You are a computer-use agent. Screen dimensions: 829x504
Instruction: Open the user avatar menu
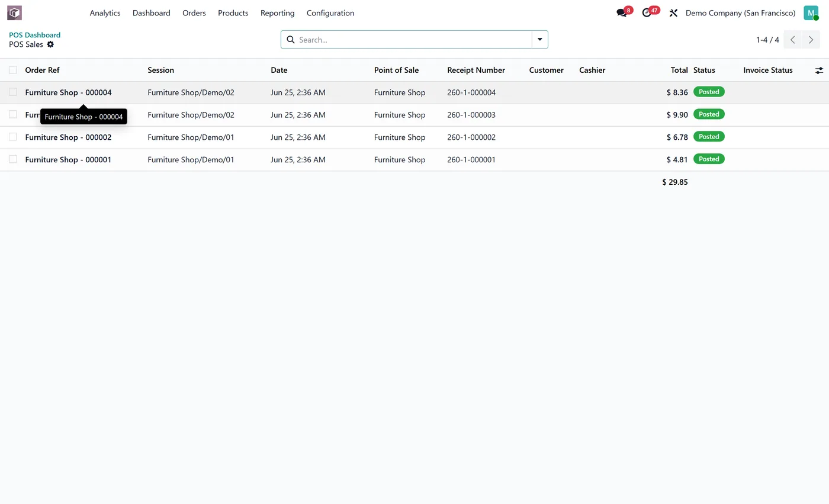[811, 13]
